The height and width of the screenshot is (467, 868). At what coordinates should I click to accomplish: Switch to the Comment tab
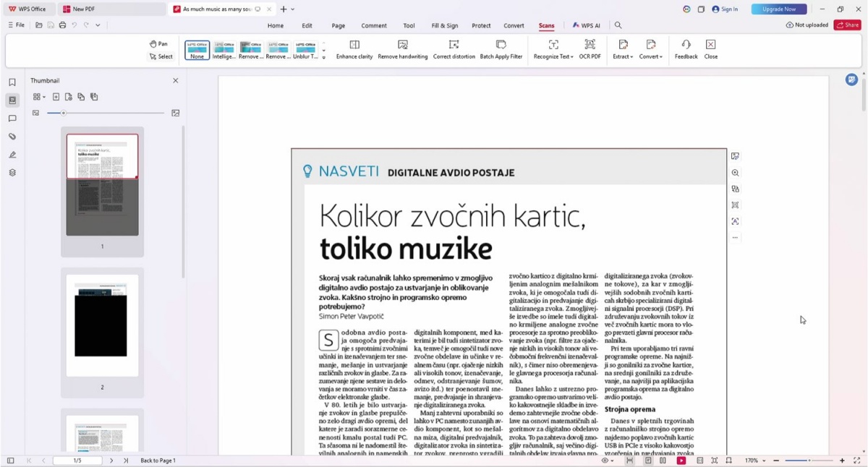click(374, 25)
